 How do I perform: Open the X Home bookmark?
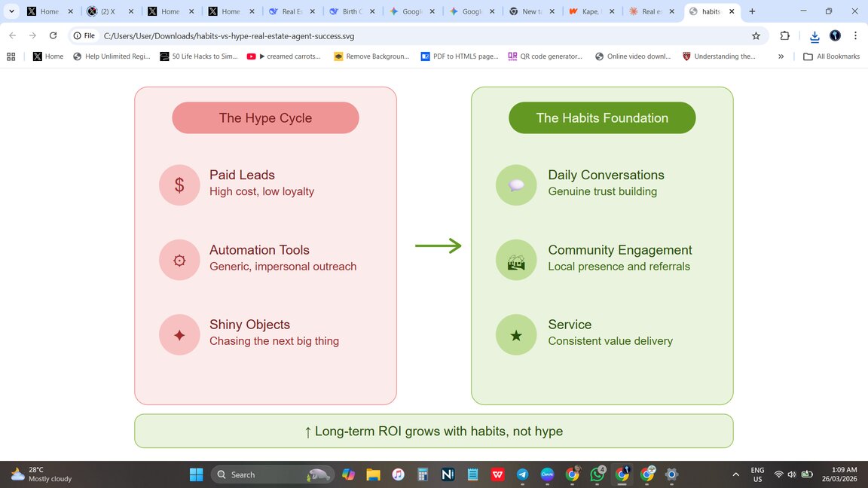click(x=48, y=56)
